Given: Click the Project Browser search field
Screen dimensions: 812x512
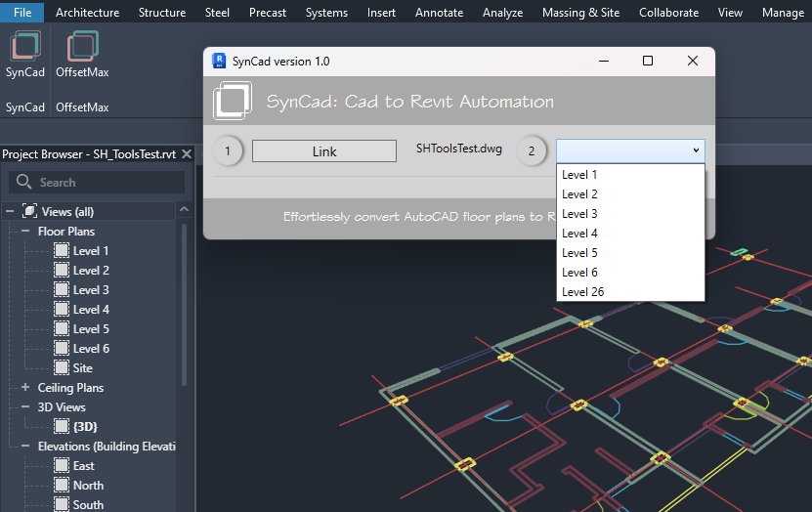Looking at the screenshot, I should 97,182.
